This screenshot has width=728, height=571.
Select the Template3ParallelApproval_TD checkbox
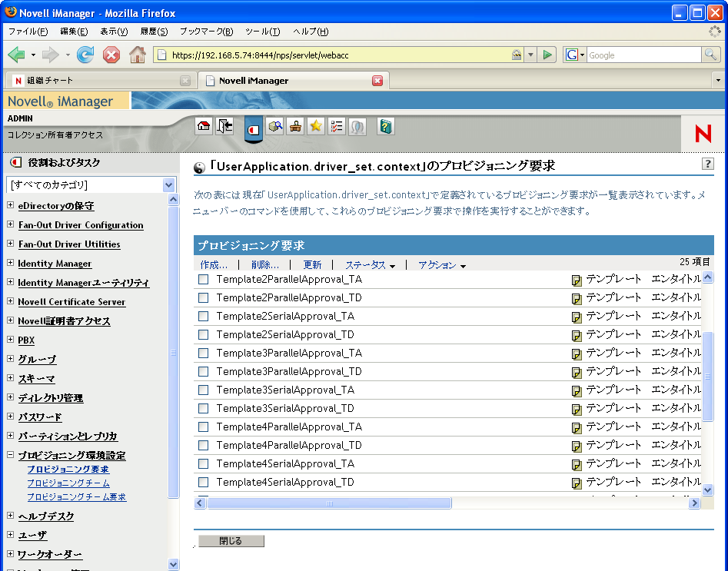pyautogui.click(x=204, y=372)
